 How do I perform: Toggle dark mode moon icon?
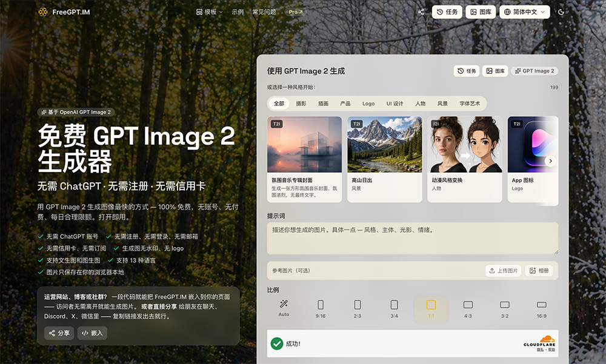pos(561,12)
